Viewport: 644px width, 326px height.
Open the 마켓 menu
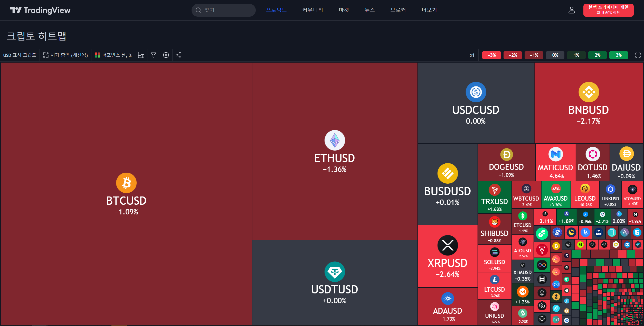pos(344,10)
